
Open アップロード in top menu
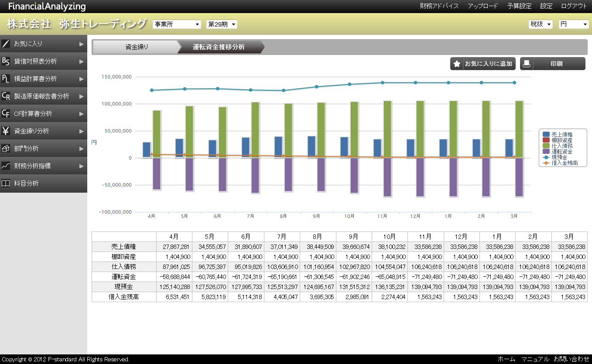tap(482, 6)
